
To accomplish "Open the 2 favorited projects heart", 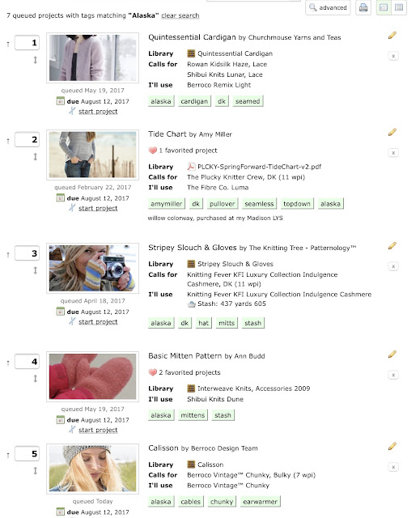I will click(153, 372).
